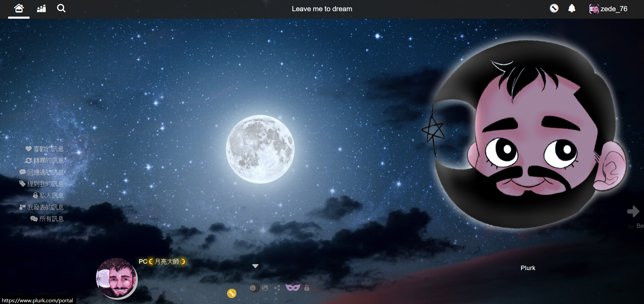Open the notifications bell
The width and height of the screenshot is (644, 304).
pyautogui.click(x=572, y=8)
